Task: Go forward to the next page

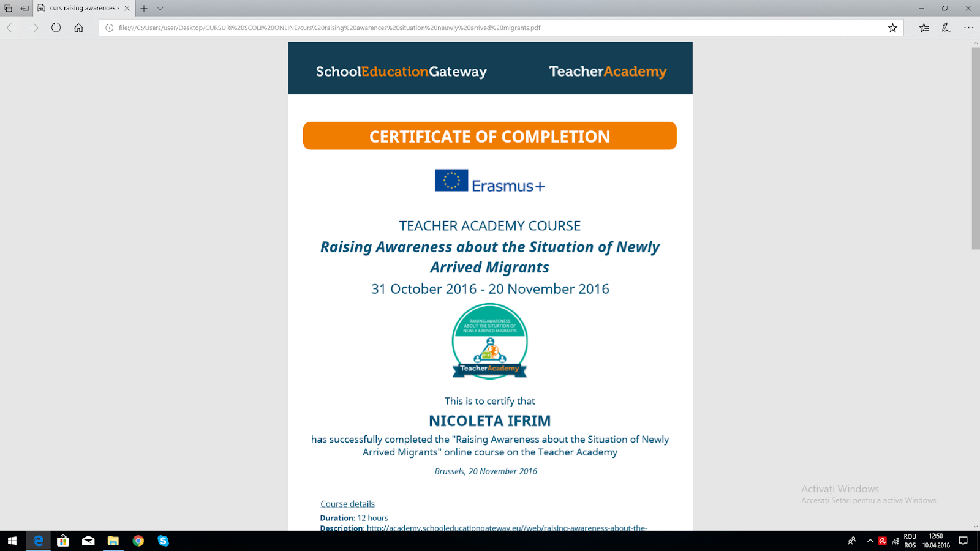Action: click(x=34, y=28)
